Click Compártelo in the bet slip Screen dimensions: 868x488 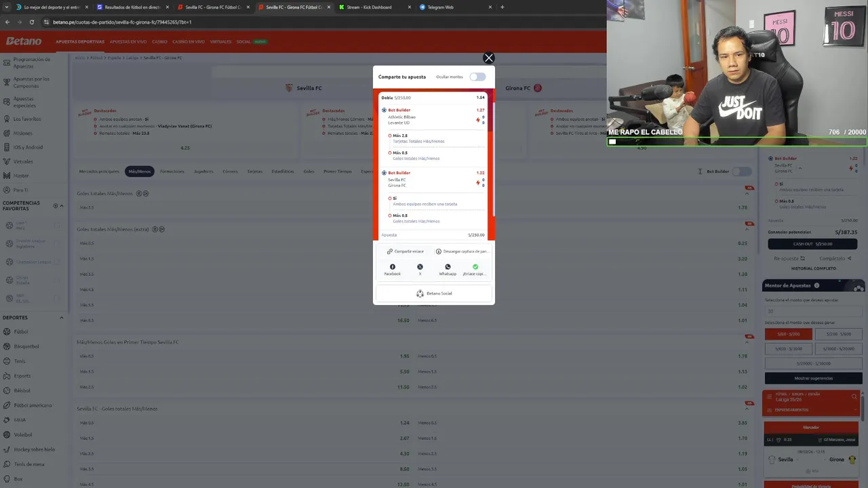coord(835,258)
